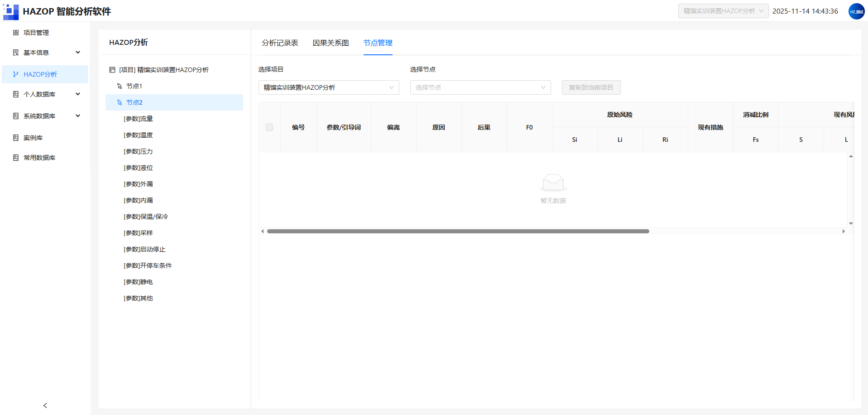
Task: Click the 常用数据库 sidebar icon
Action: (16, 158)
